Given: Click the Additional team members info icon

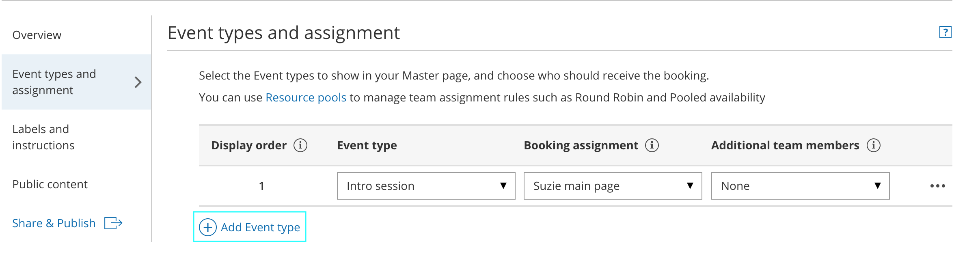Looking at the screenshot, I should [x=874, y=145].
